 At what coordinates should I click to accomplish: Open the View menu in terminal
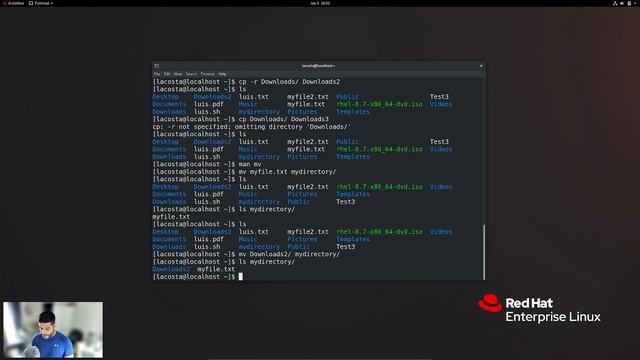coord(178,74)
